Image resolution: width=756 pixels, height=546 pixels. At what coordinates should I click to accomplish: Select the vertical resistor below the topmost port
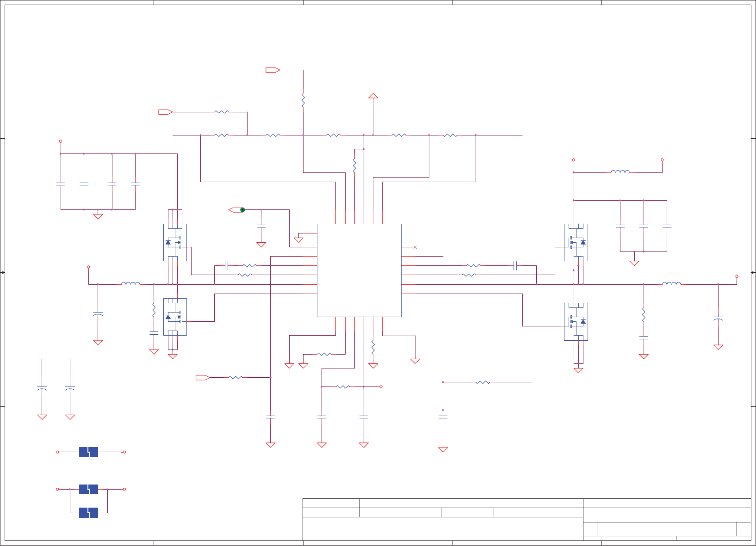[303, 100]
